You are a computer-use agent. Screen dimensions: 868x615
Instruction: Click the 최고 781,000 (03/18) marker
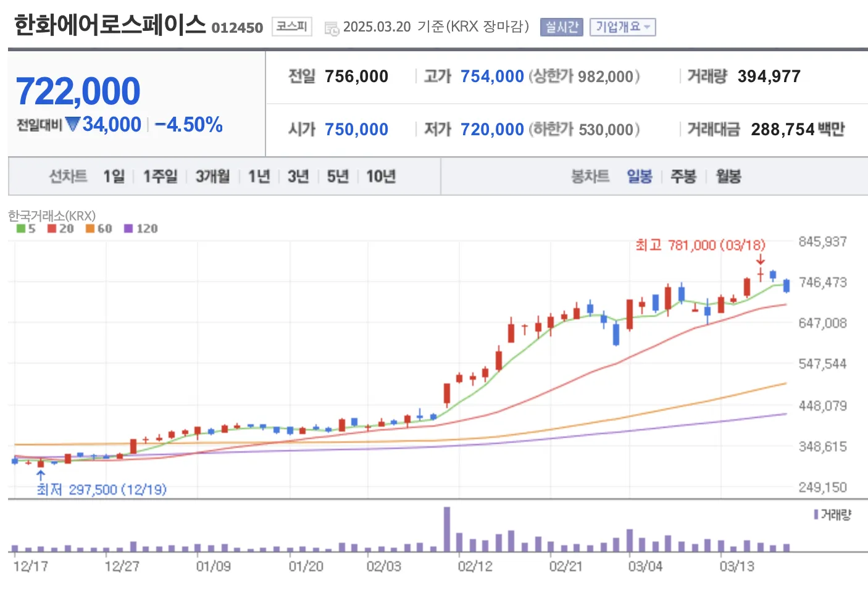[701, 245]
